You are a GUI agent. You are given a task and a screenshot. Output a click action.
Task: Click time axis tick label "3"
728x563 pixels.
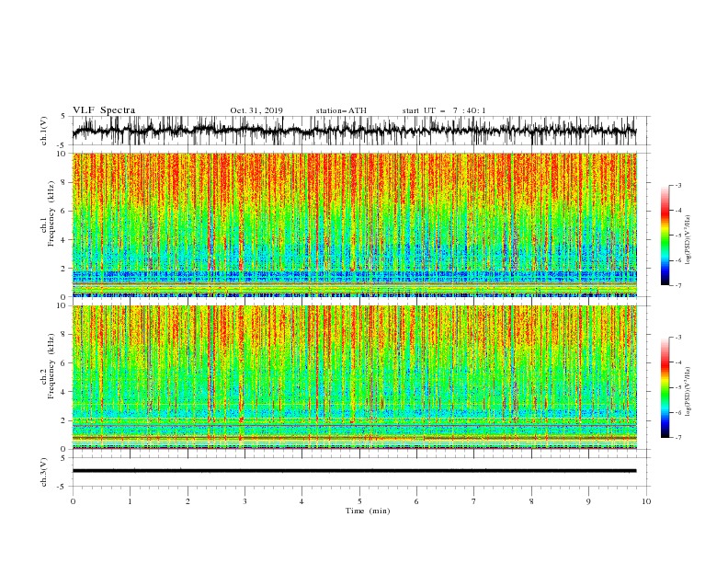pos(245,501)
